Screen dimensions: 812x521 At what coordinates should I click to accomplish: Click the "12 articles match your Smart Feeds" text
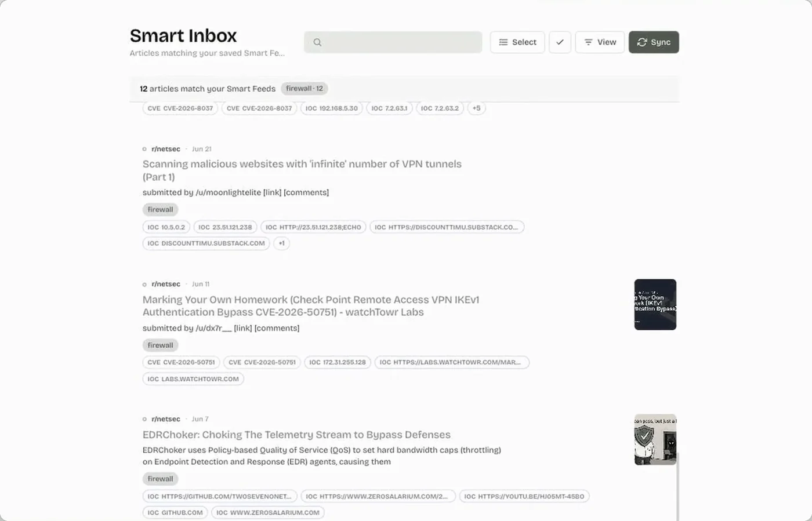point(208,89)
